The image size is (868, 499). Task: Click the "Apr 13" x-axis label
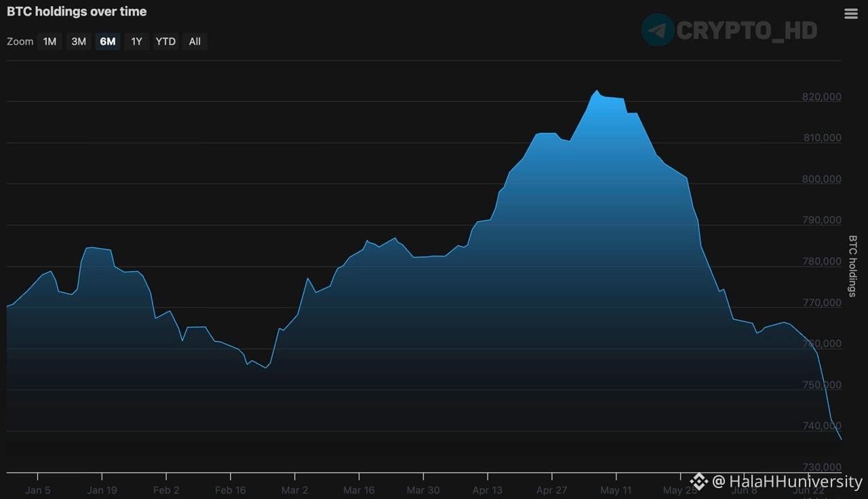pos(488,490)
